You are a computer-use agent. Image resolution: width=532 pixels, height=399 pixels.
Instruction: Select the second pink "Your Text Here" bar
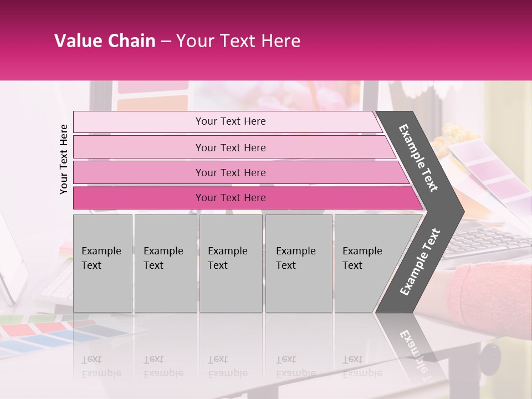point(230,147)
